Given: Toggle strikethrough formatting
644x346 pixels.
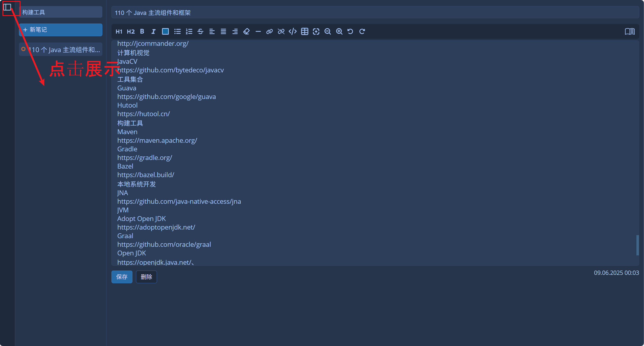Looking at the screenshot, I should (x=200, y=31).
